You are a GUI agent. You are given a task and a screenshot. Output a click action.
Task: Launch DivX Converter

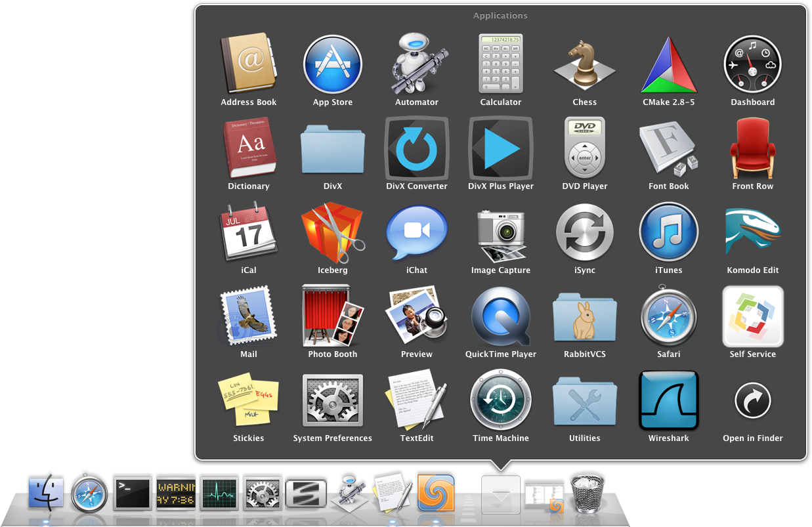(x=417, y=149)
